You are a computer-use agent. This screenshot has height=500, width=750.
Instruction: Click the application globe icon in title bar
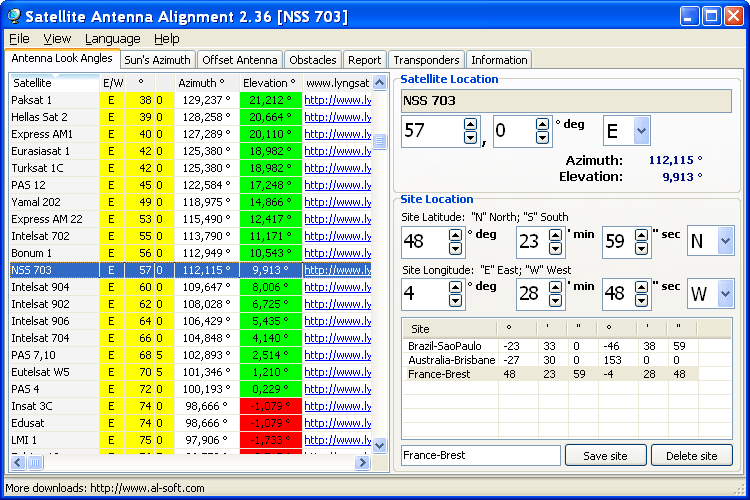click(14, 16)
